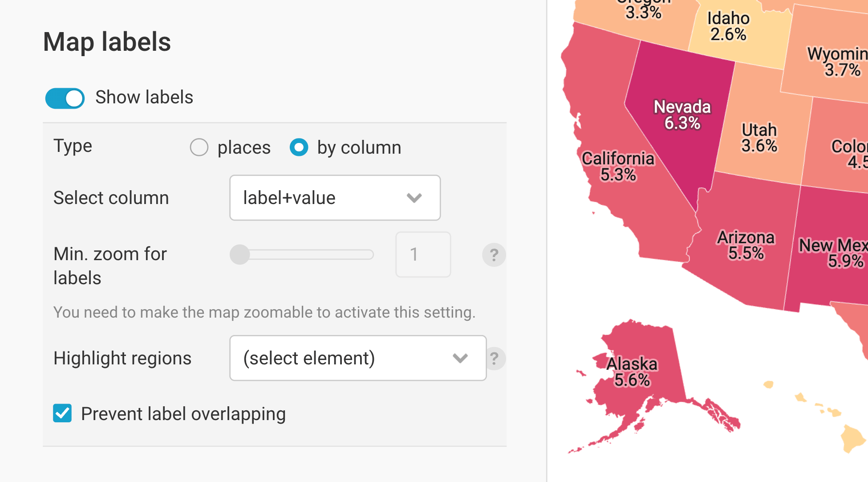Toggle the Show labels switch
The image size is (868, 482).
[x=65, y=98]
